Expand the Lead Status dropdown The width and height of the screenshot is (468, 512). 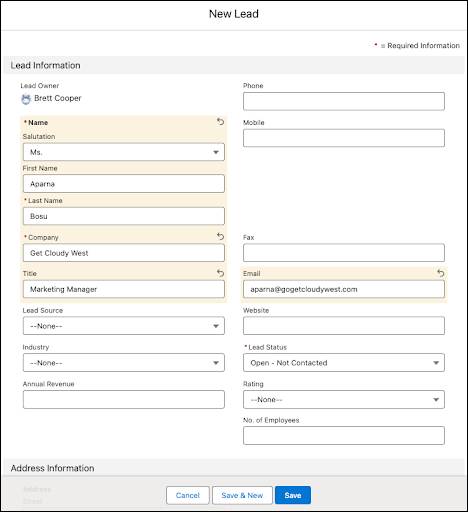coord(344,363)
